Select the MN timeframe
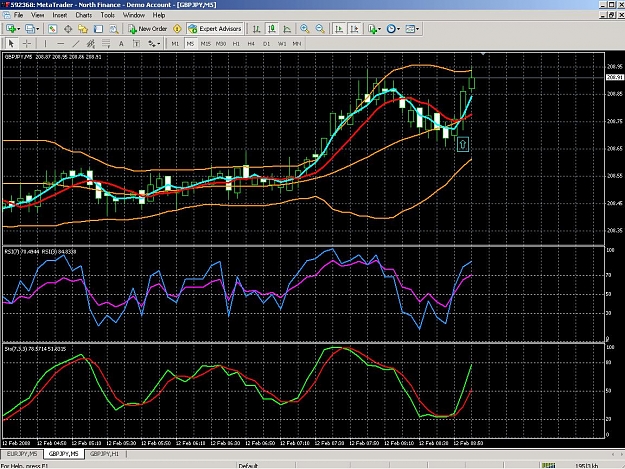This screenshot has width=625, height=469. [297, 43]
